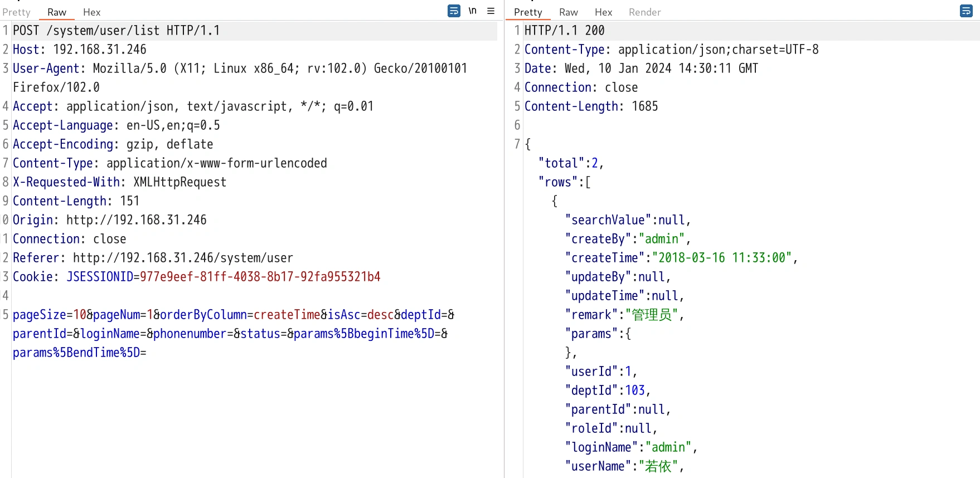Screen dimensions: 980x478
Task: Open the request Hex tab
Action: [91, 12]
